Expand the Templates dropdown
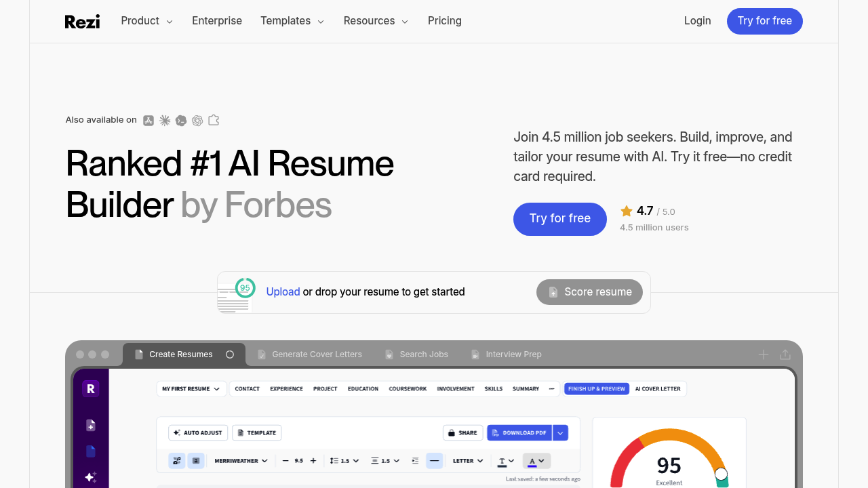The height and width of the screenshot is (488, 868). [x=292, y=21]
